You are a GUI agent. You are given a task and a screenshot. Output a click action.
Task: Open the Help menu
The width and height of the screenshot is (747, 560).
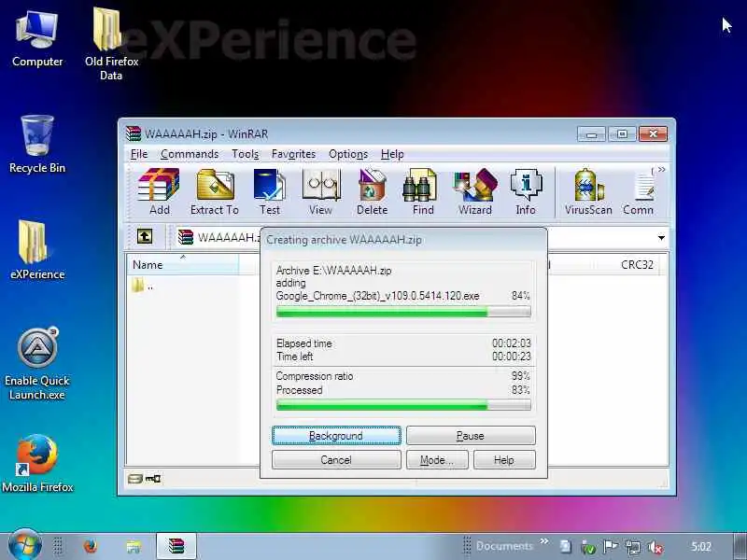click(x=392, y=154)
